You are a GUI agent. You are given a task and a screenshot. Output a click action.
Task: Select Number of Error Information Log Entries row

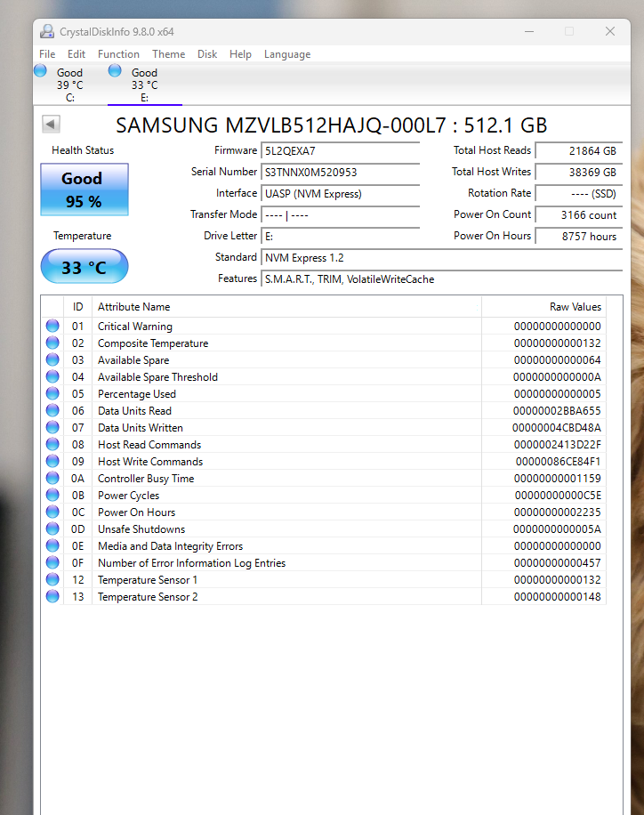(323, 562)
